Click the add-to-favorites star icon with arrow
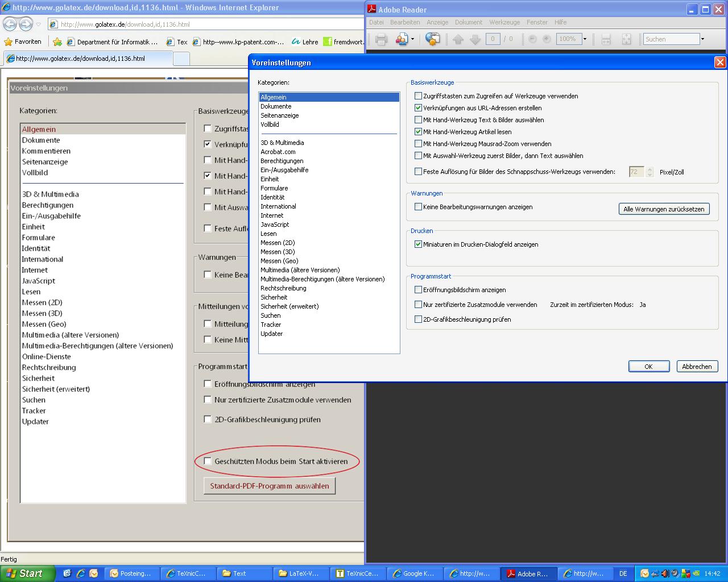This screenshot has height=582, width=728. [x=57, y=41]
